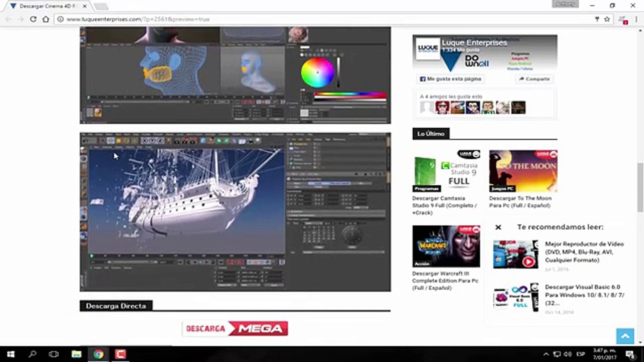
Task: Open the exploding ship Cinema 4D screenshot
Action: (235, 212)
